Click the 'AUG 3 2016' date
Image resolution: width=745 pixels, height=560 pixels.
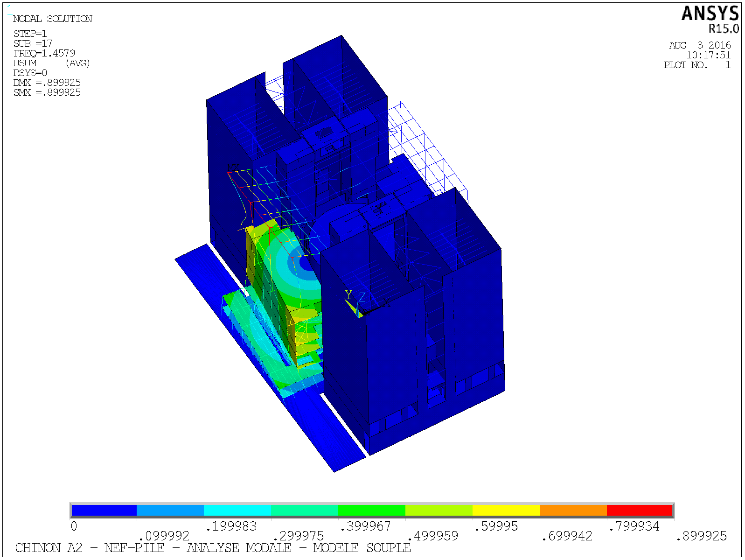coord(700,45)
